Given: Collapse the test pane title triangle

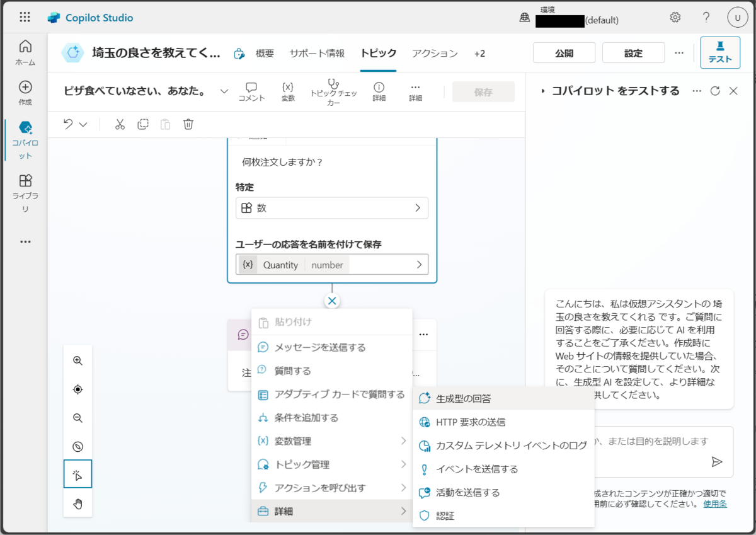Looking at the screenshot, I should tap(543, 91).
